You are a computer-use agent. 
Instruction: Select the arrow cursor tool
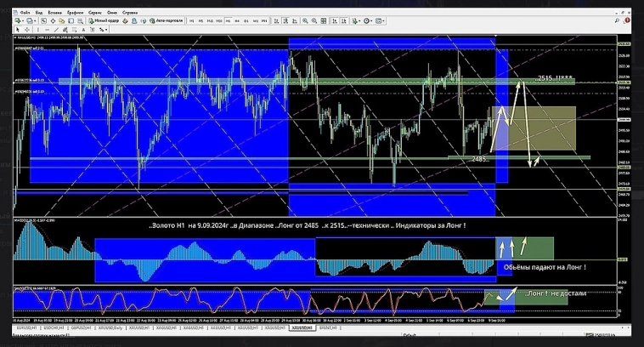[x=17, y=30]
